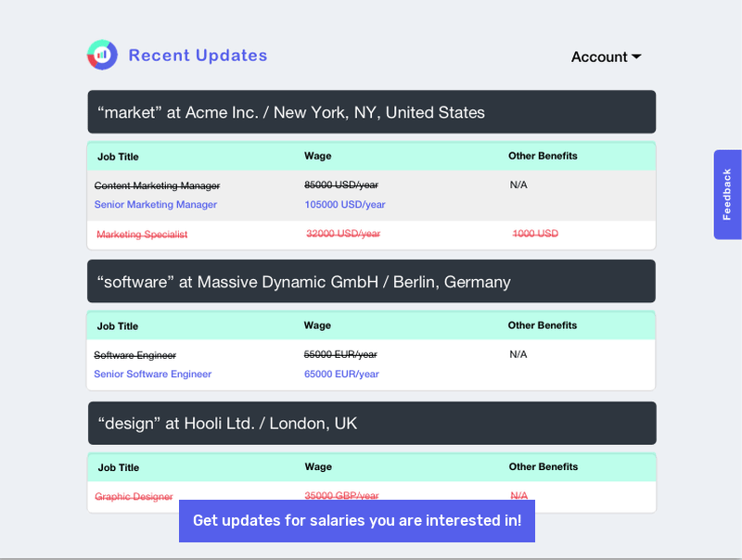
Task: Click the deleted Marketing Specialist entry
Action: (x=142, y=235)
